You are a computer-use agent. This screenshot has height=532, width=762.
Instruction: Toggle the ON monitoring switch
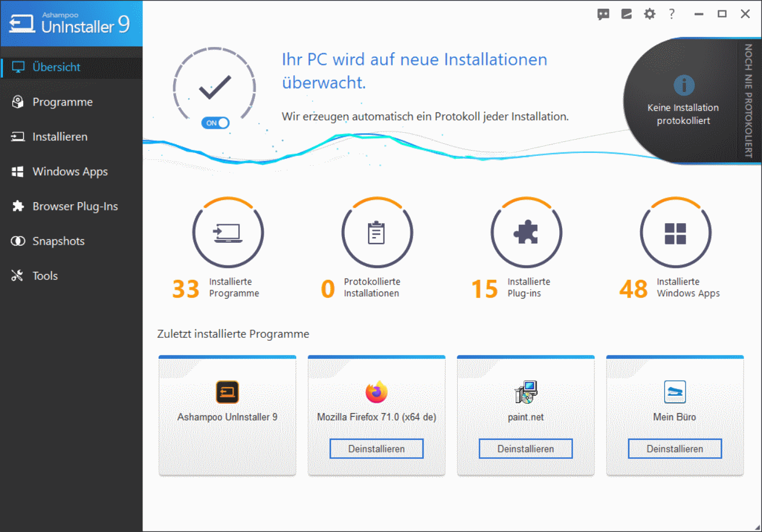216,123
